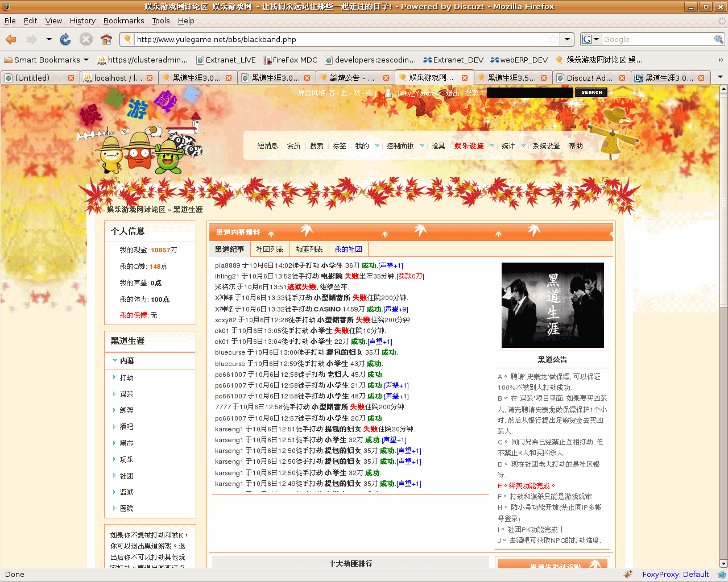Viewport: 728px width, 582px height.
Task: Open the 我的社团 link
Action: point(348,250)
